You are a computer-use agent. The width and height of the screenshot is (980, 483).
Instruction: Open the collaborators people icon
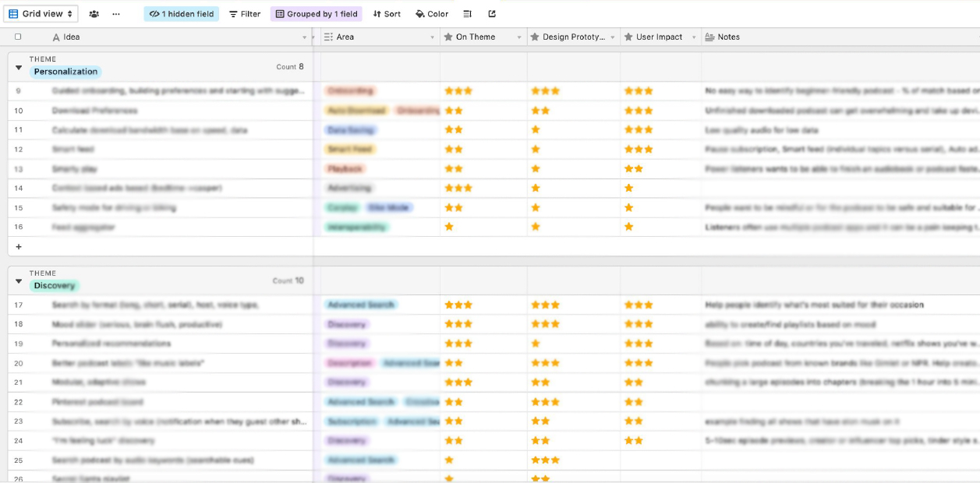coord(94,14)
